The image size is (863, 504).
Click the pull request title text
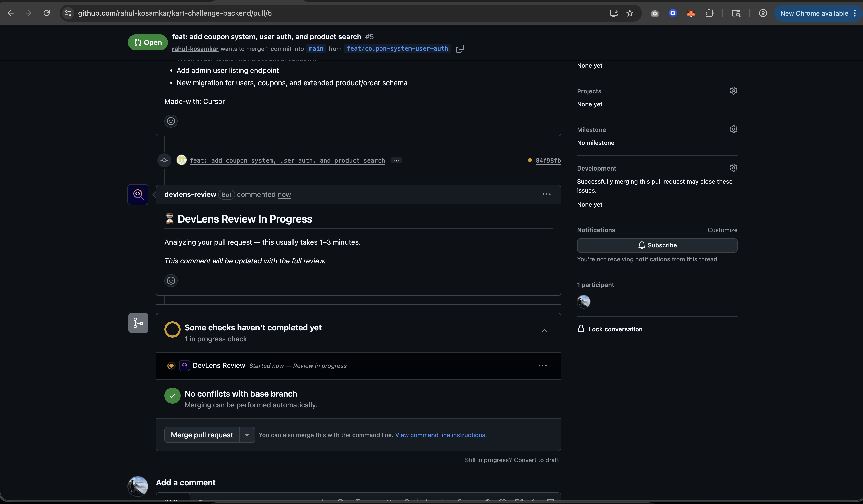[267, 37]
